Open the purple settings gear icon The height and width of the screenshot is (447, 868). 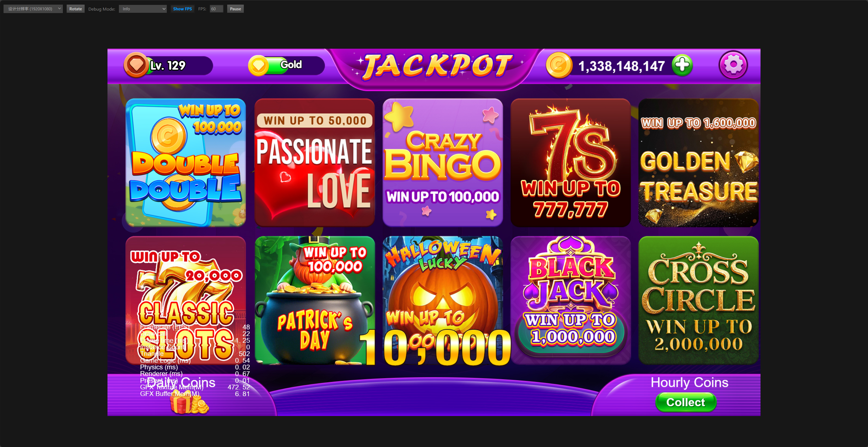[x=733, y=65]
